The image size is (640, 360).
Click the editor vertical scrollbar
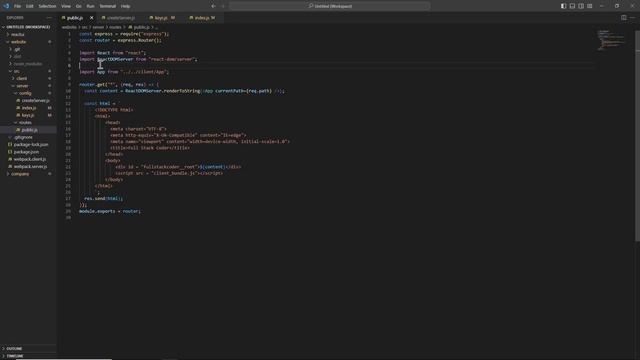(x=637, y=135)
